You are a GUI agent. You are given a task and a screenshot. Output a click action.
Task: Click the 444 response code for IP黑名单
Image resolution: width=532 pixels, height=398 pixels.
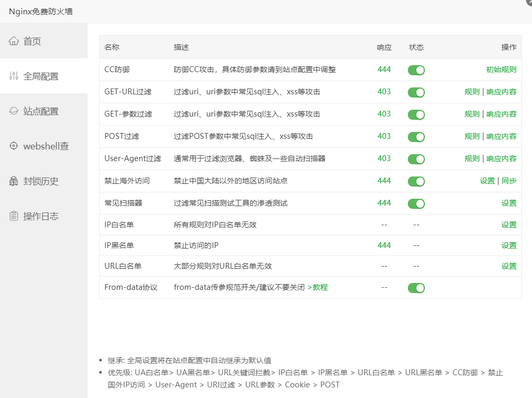pos(384,245)
